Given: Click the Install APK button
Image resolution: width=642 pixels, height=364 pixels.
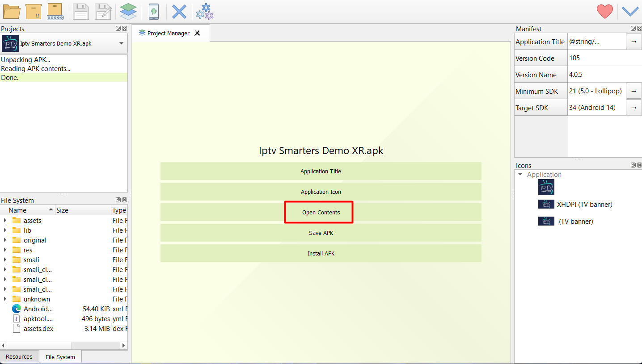Looking at the screenshot, I should pos(321,253).
